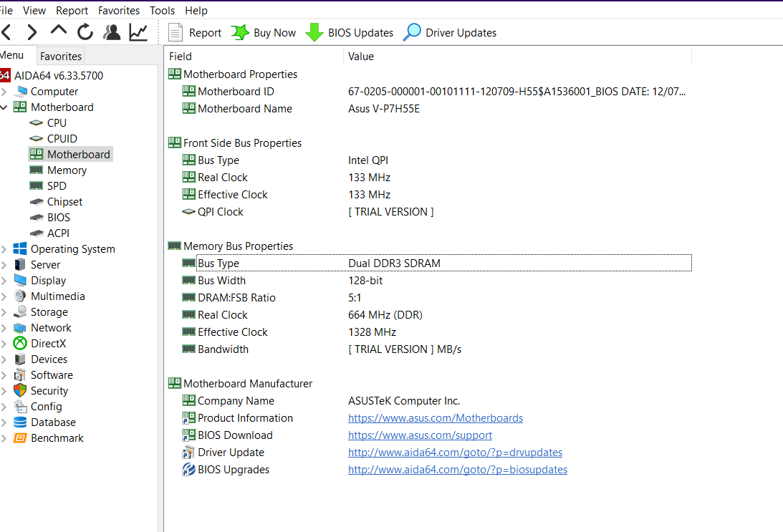Click the Front Side Bus Properties header

(x=242, y=143)
